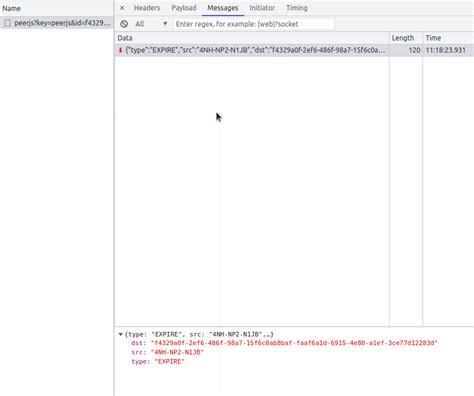Sort messages by Time column
The width and height of the screenshot is (474, 396).
pos(448,38)
